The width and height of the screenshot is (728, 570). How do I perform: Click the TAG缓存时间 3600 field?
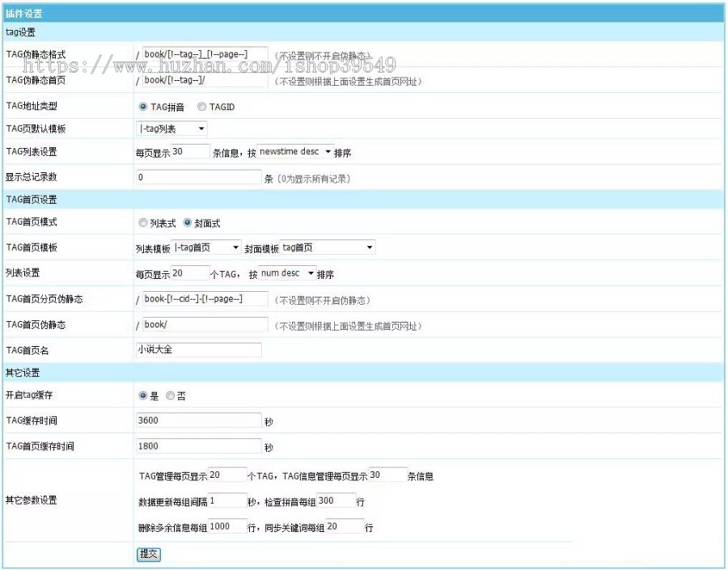(x=199, y=420)
